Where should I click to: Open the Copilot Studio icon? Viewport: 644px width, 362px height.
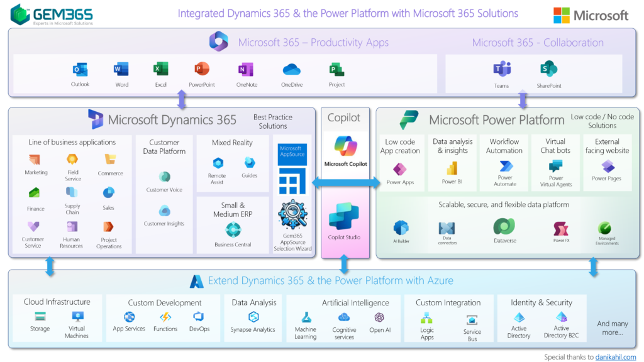tap(344, 216)
